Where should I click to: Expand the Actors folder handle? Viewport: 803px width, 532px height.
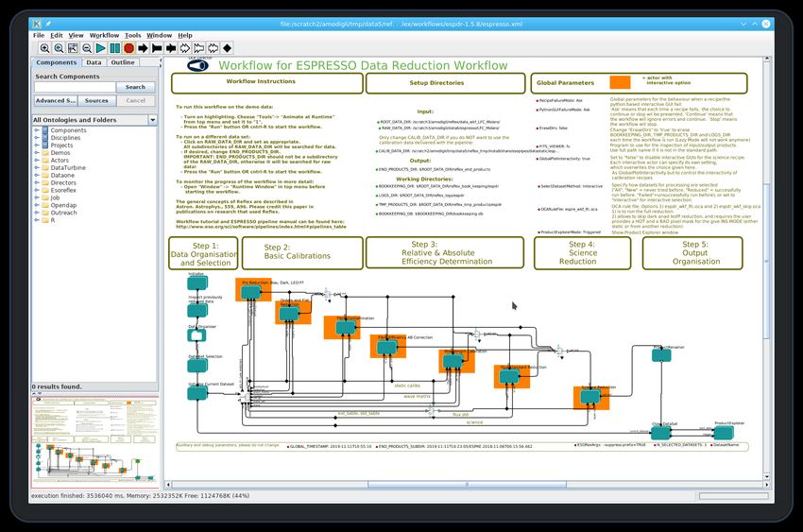pos(37,161)
